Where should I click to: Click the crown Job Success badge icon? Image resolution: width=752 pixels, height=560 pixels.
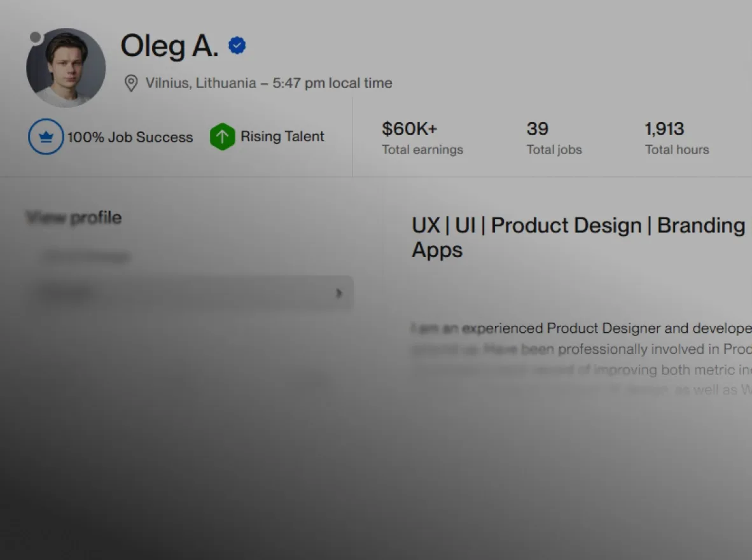pyautogui.click(x=46, y=137)
